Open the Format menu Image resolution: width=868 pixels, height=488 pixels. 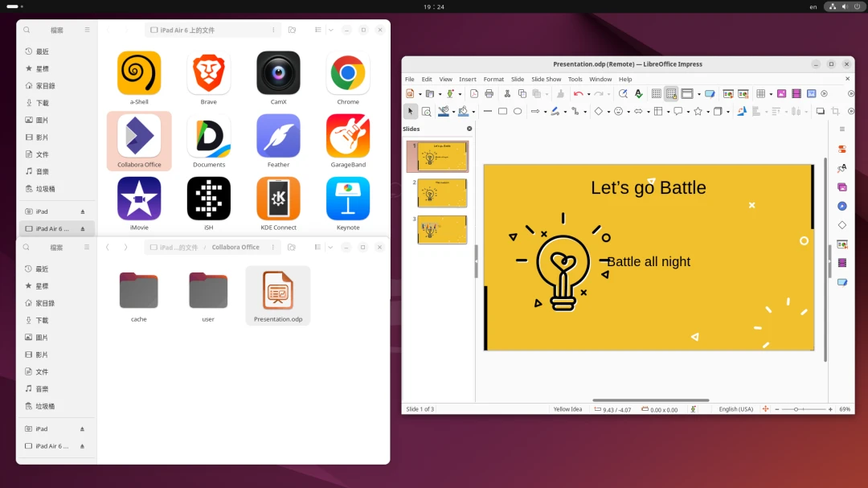click(x=493, y=80)
